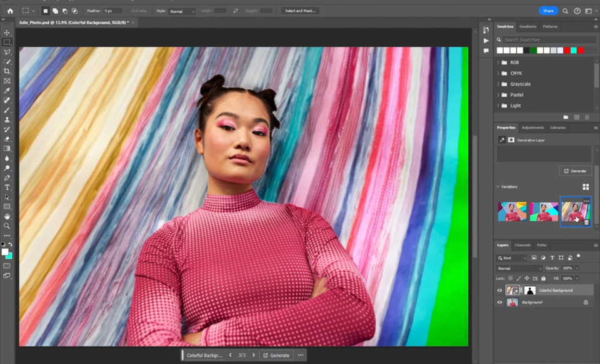Select the Crop tool
600x364 pixels.
7,71
